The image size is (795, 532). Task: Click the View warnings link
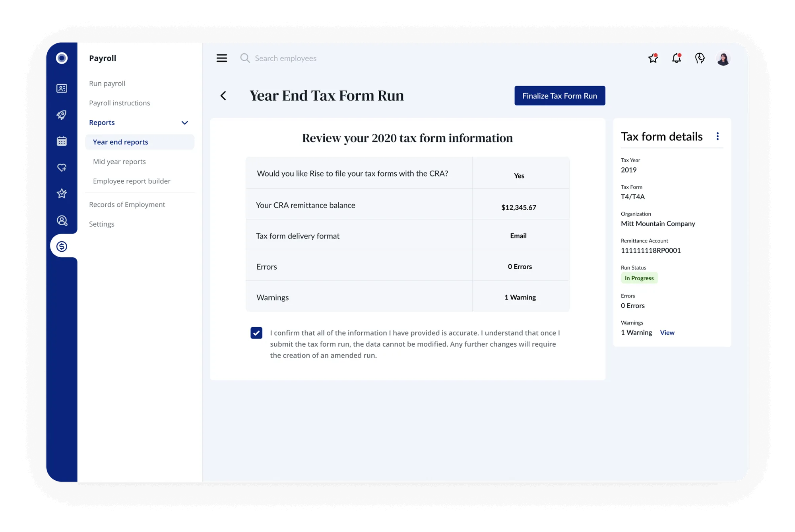click(667, 333)
